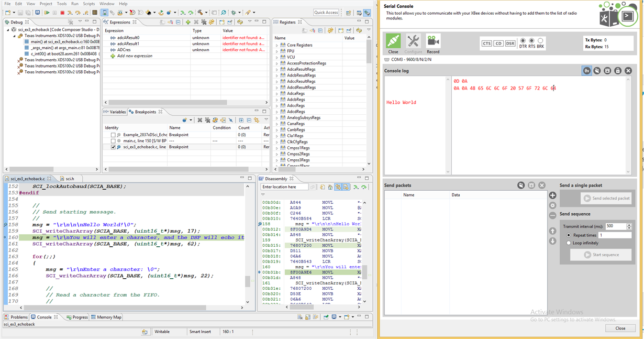Image resolution: width=644 pixels, height=339 pixels.
Task: Click the Quick Access search field
Action: click(x=326, y=13)
